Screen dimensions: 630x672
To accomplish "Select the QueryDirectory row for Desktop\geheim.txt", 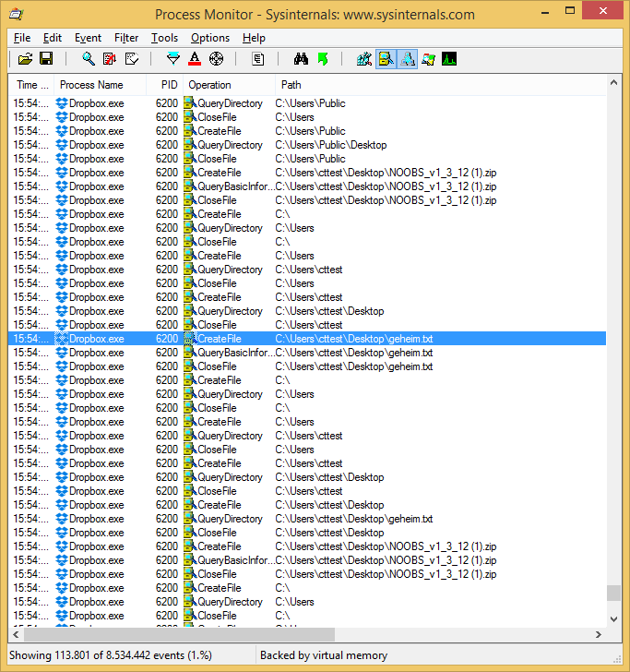I will click(x=307, y=519).
